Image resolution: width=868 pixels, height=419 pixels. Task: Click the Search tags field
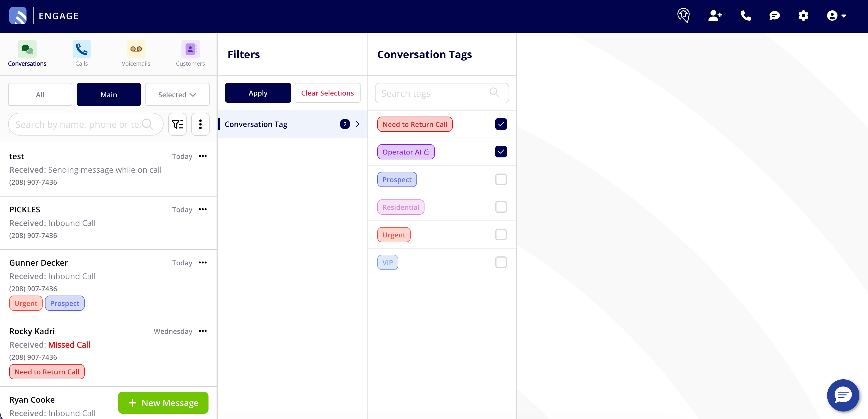coord(442,93)
